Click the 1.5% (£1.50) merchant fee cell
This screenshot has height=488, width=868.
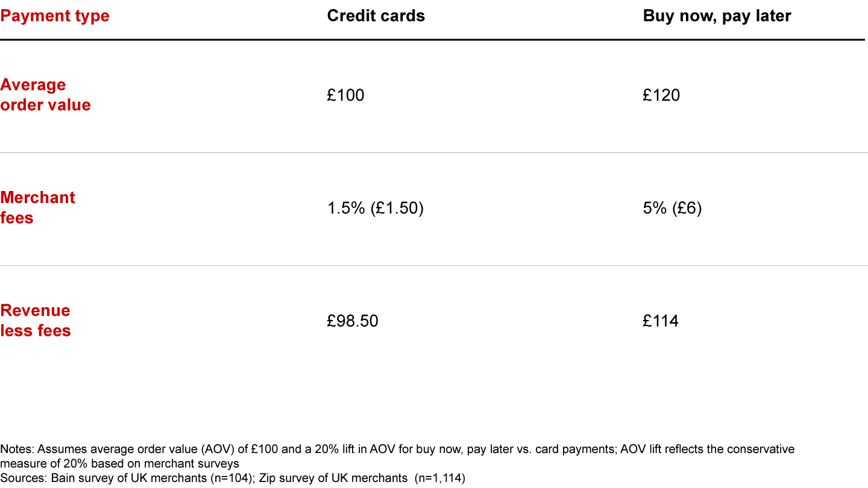click(x=375, y=208)
